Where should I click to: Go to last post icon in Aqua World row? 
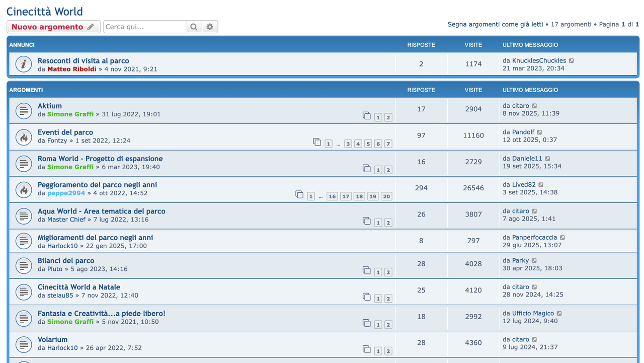coord(534,211)
